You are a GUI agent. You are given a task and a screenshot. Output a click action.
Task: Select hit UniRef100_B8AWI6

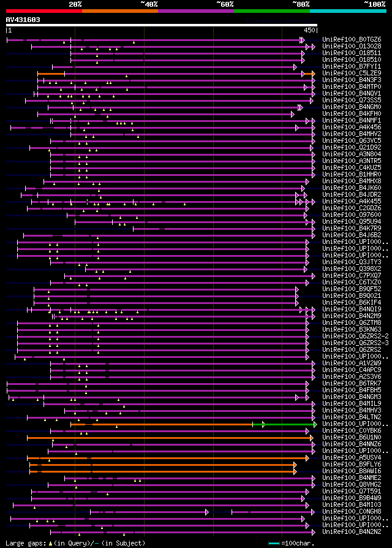(352, 471)
